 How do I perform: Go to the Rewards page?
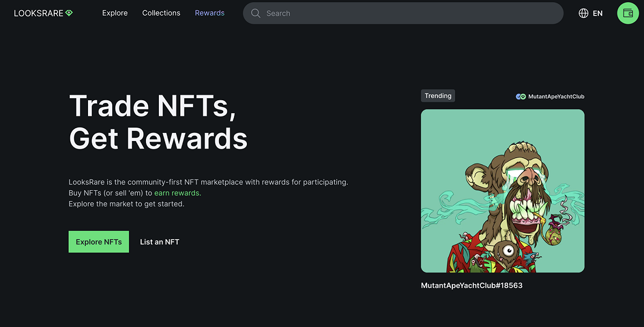point(210,13)
